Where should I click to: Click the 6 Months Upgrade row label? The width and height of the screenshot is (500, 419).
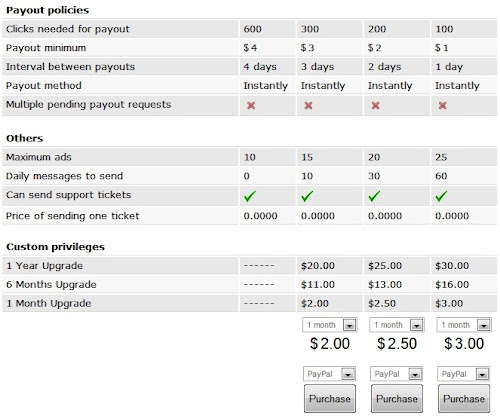[x=51, y=285]
